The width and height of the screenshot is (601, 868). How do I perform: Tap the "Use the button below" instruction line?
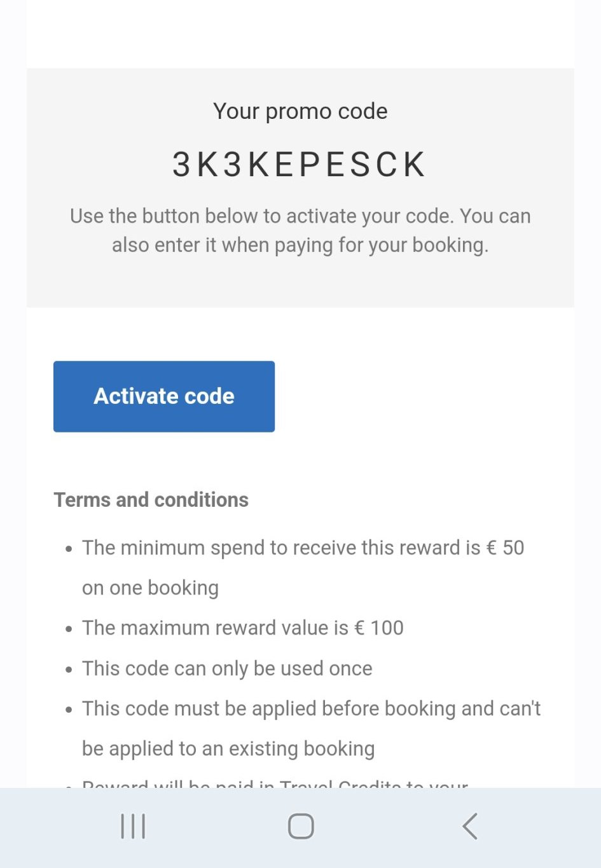[x=300, y=216]
